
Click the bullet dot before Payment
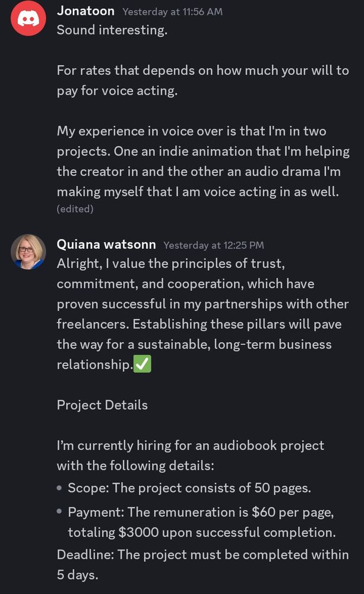[59, 512]
